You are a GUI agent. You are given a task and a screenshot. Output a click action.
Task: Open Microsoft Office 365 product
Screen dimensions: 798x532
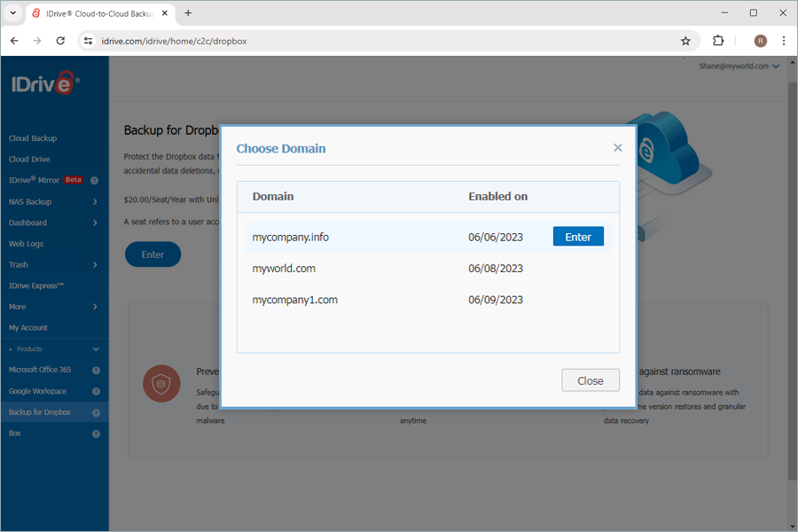tap(40, 370)
